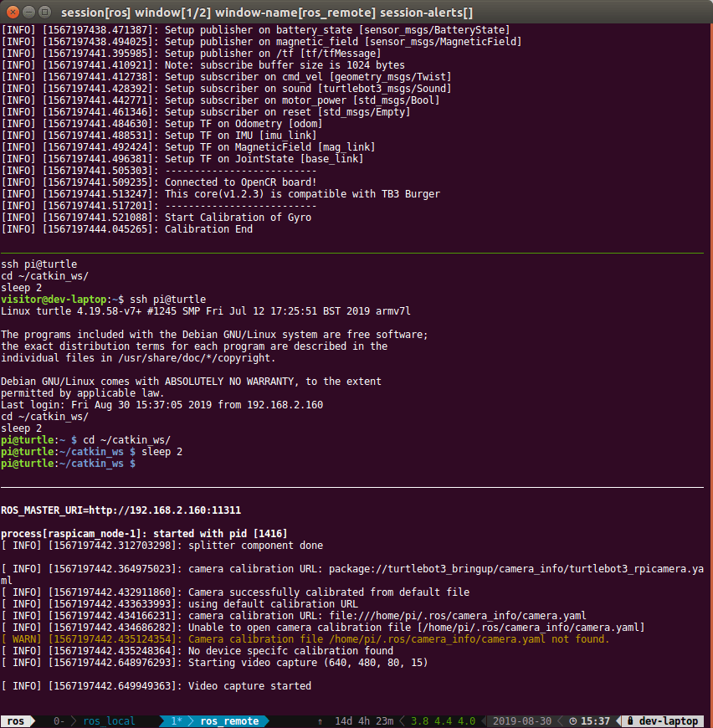Image resolution: width=713 pixels, height=728 pixels.
Task: Click the empty pi@turtle:~/catkin_ws $ prompt
Action: click(69, 464)
